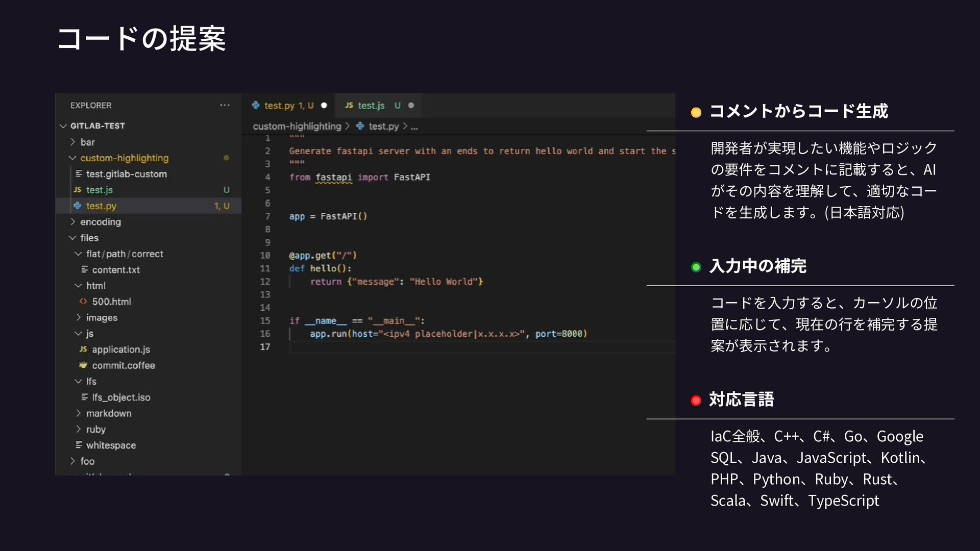The image size is (980, 551).
Task: Click the Python icon in breadcrumb path
Action: (360, 126)
